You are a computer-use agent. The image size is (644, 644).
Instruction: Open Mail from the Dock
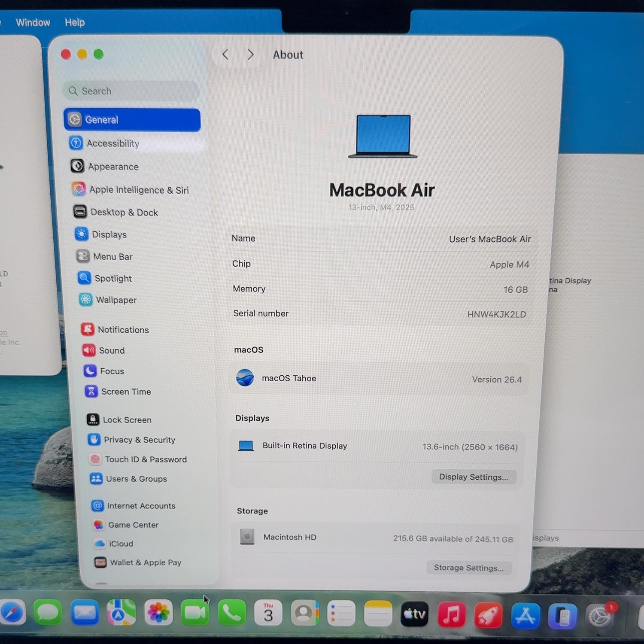[x=85, y=613]
